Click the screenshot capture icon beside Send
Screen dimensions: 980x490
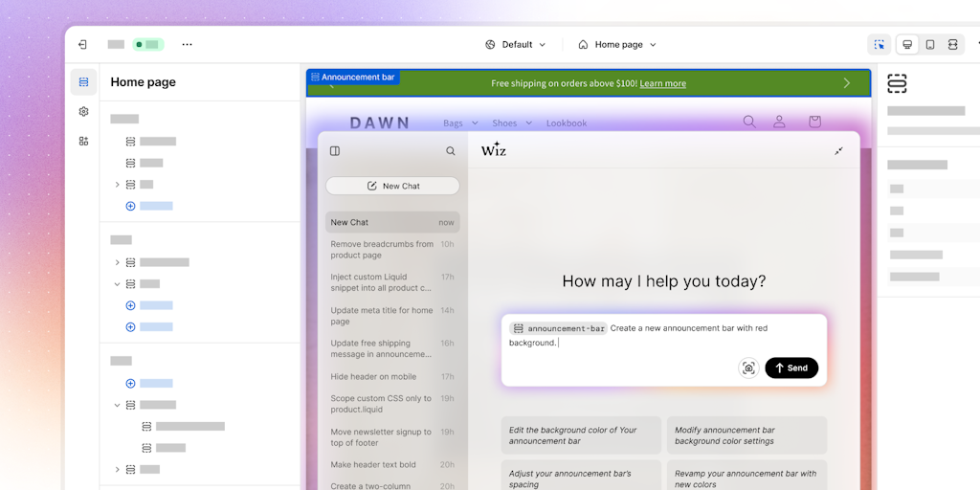[x=748, y=368]
